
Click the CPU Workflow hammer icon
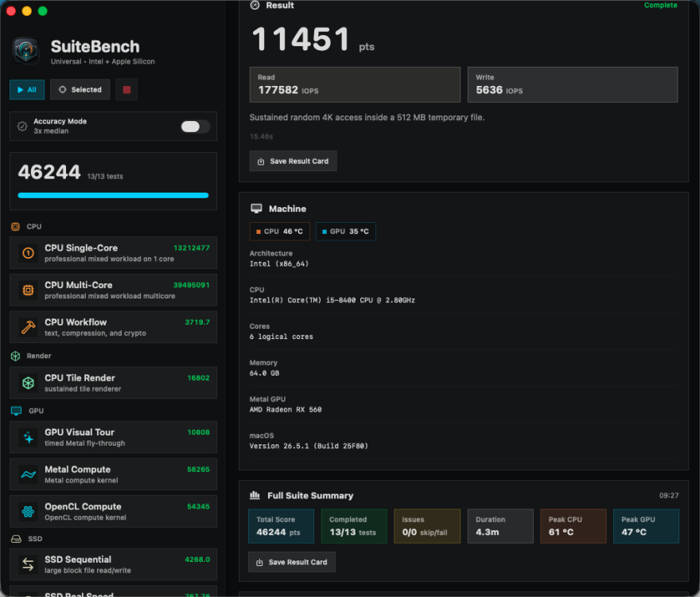[x=28, y=327]
